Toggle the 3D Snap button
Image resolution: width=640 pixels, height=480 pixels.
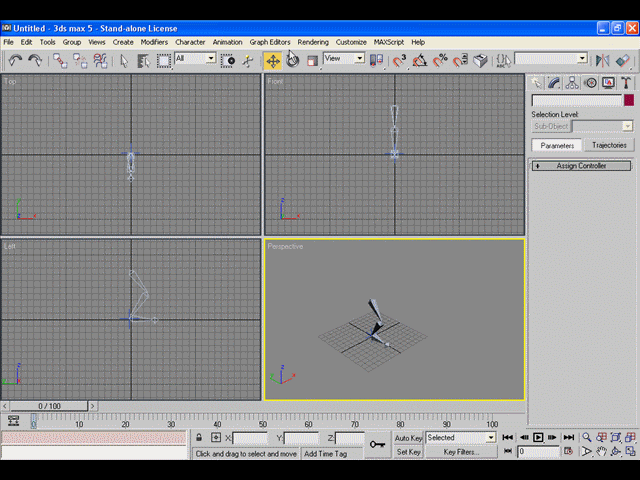pyautogui.click(x=399, y=61)
